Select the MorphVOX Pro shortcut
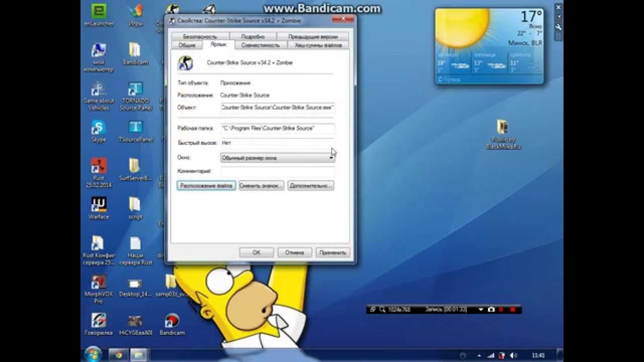 [99, 289]
